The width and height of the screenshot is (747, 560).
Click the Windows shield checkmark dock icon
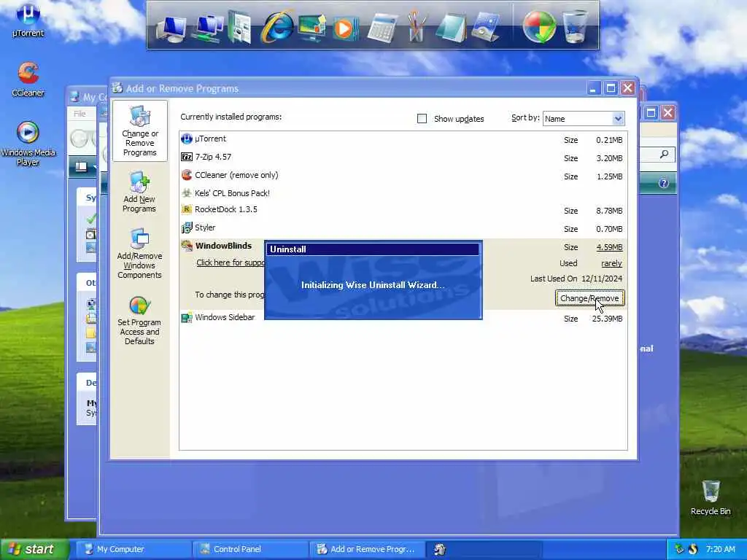click(x=539, y=27)
